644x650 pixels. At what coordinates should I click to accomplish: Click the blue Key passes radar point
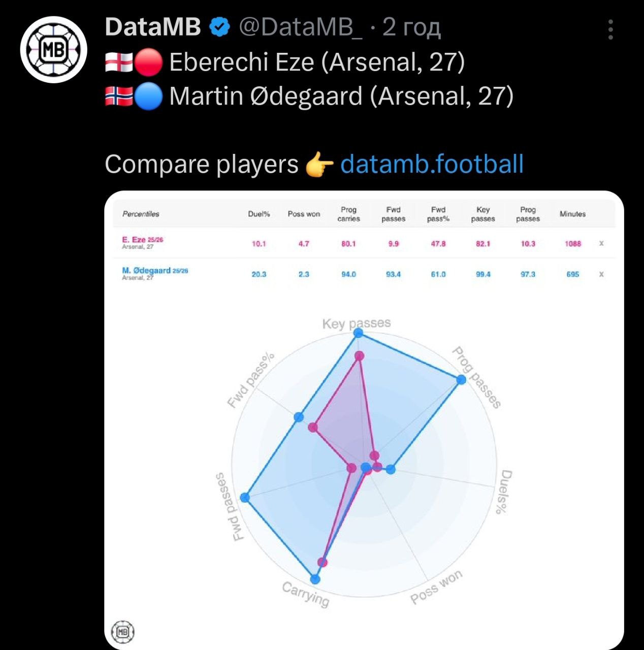tap(359, 333)
